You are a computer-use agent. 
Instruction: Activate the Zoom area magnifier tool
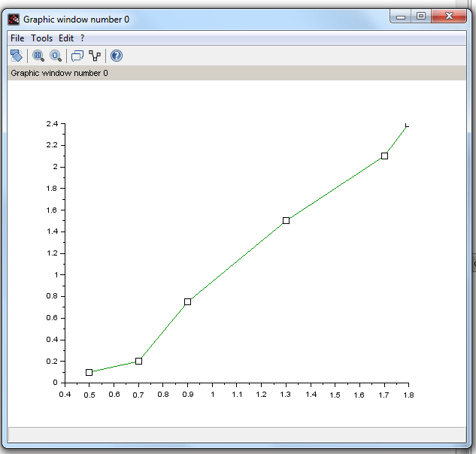coord(38,56)
